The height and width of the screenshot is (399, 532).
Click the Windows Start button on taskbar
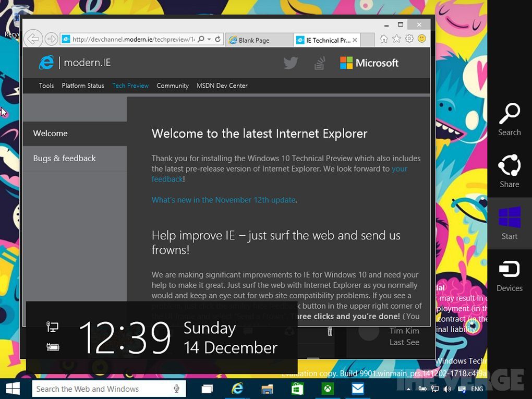13,389
